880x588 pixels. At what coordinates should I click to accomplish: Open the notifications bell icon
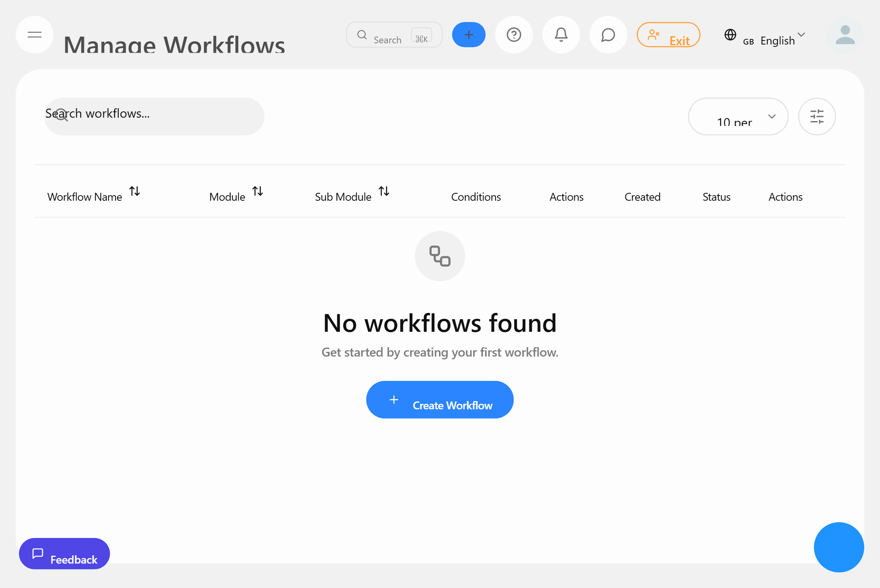coord(561,35)
